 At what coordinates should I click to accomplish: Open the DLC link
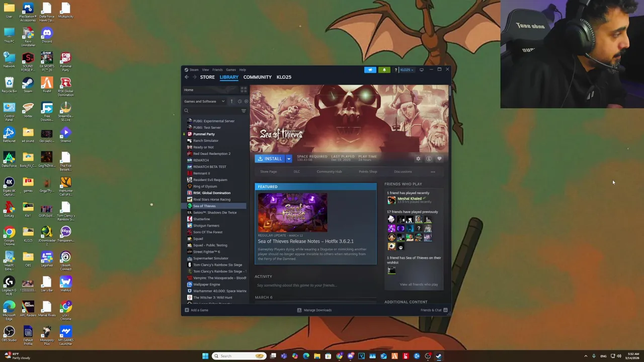pyautogui.click(x=297, y=171)
